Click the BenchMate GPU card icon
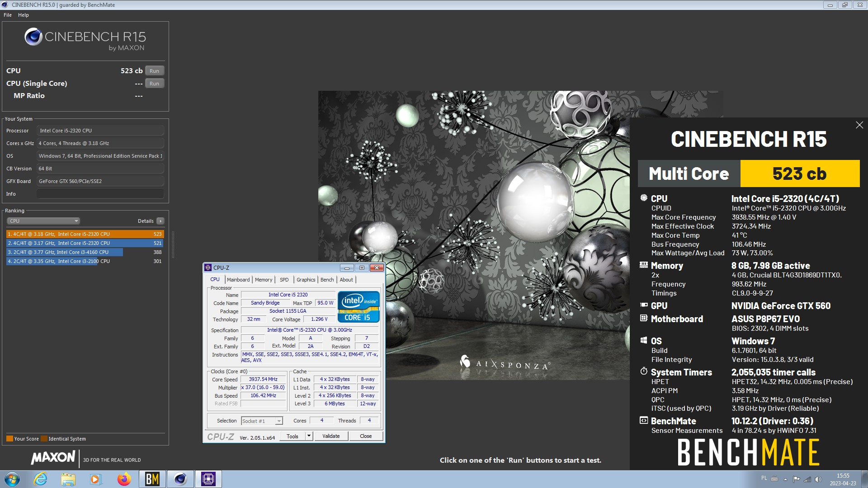The width and height of the screenshot is (868, 488). pyautogui.click(x=644, y=305)
